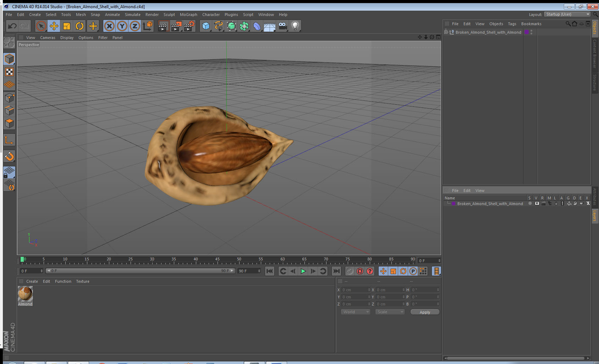
Task: Switch the coordinate system World/Object icon
Action: pos(148,26)
